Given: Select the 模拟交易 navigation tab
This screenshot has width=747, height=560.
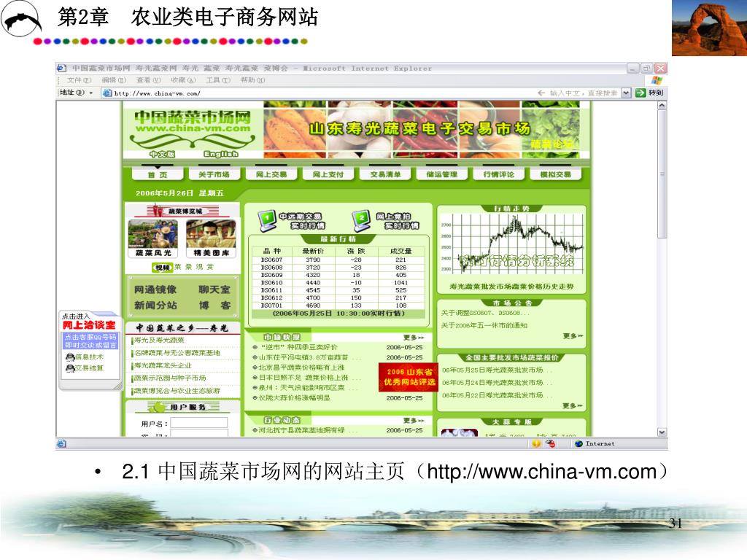Looking at the screenshot, I should pos(555,175).
